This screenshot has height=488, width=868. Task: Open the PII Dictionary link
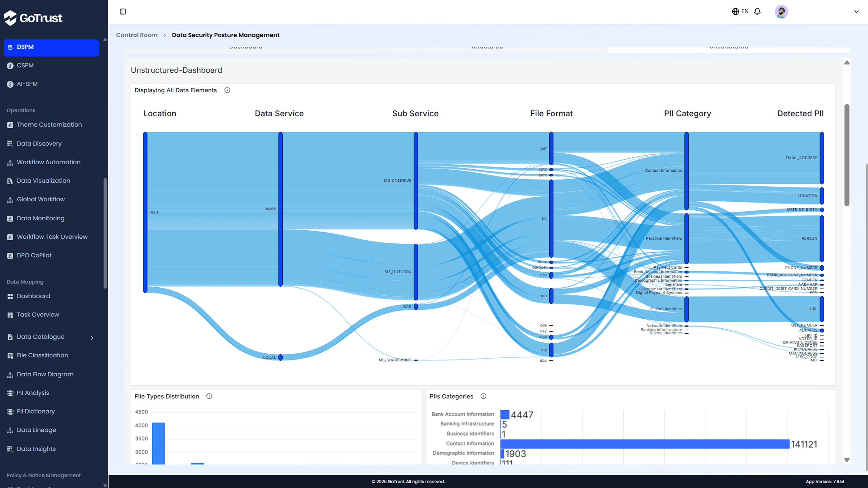click(36, 411)
